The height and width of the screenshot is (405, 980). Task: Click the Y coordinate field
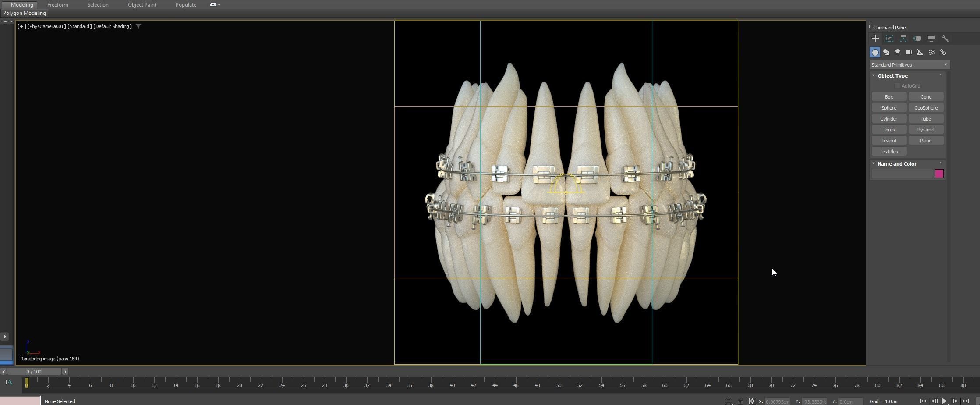[x=814, y=401]
